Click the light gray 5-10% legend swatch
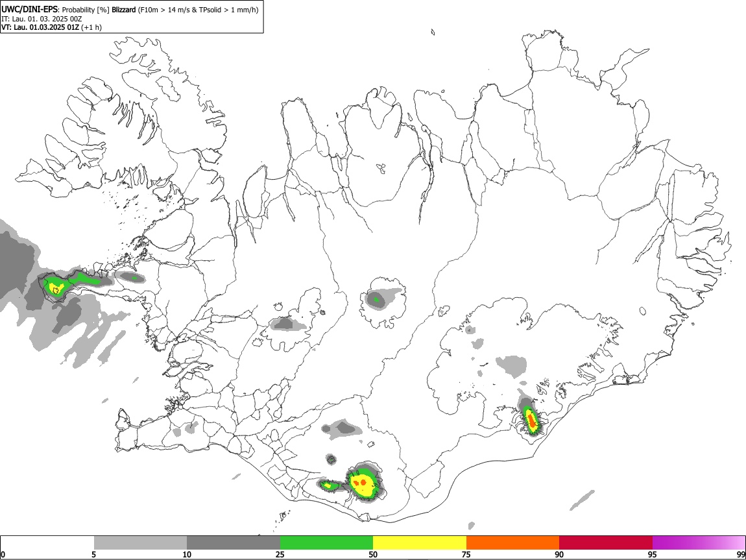Viewport: 746px width, 560px height. point(140,542)
